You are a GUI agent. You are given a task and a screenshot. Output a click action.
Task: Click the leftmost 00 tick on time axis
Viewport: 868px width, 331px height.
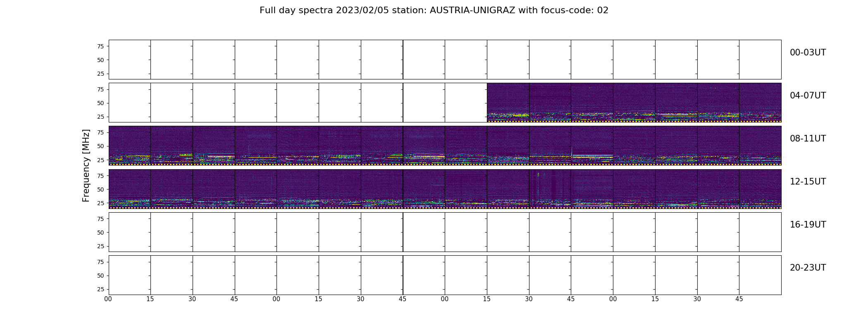pos(108,299)
